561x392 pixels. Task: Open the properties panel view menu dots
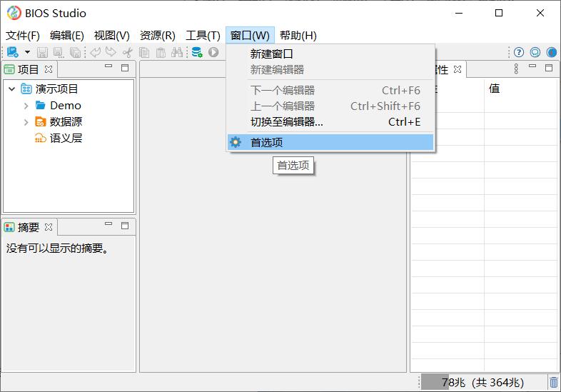[x=516, y=69]
